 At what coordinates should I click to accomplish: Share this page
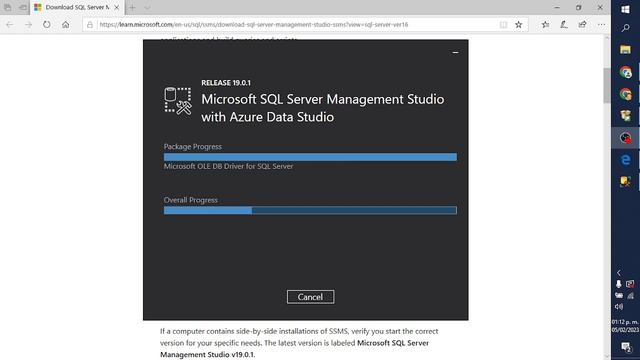[582, 25]
